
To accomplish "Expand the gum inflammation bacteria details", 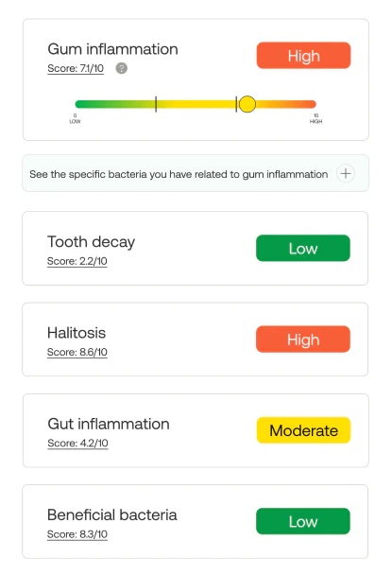I will tap(346, 173).
